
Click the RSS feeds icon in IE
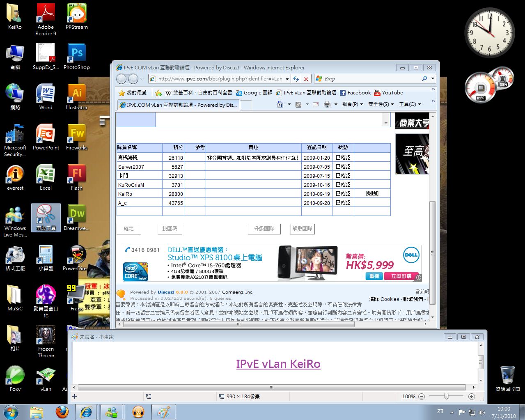point(298,105)
